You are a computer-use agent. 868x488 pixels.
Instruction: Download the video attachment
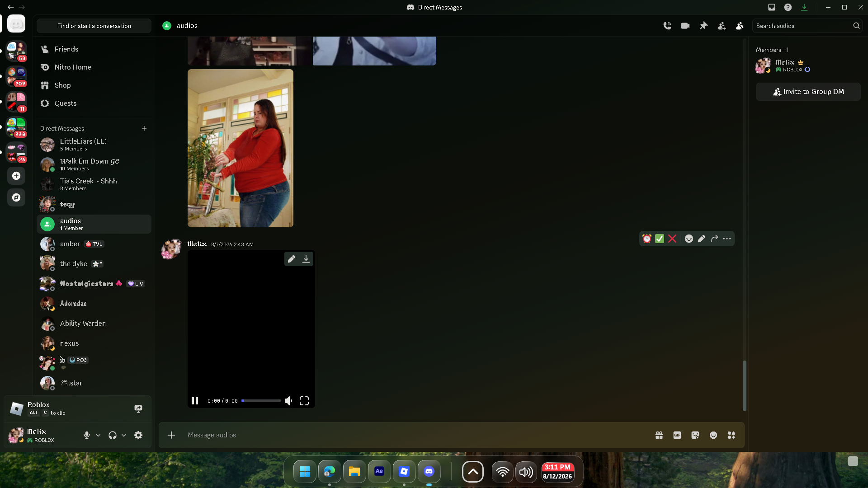pos(306,259)
